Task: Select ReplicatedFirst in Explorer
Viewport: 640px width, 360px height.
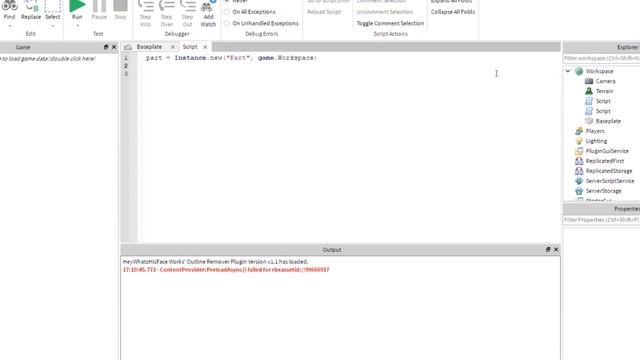Action: (x=605, y=161)
